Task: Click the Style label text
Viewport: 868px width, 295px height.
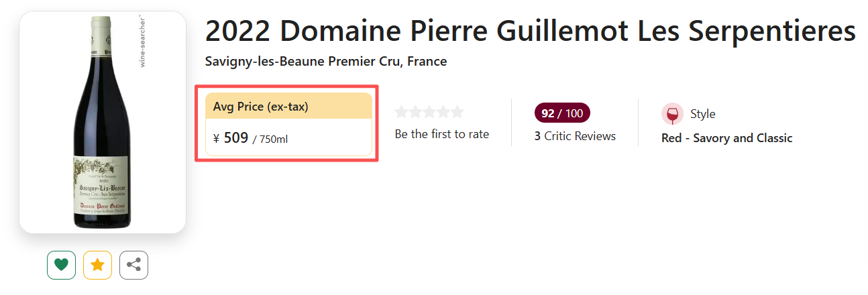Action: click(x=702, y=114)
